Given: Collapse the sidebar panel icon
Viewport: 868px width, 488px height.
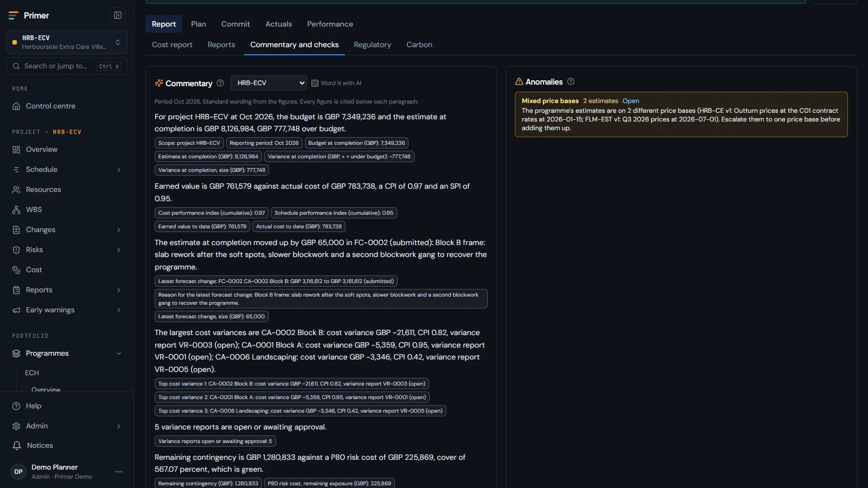Looking at the screenshot, I should click(x=118, y=15).
